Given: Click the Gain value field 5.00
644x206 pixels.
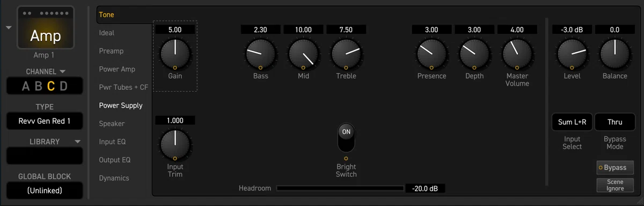Looking at the screenshot, I should [175, 30].
